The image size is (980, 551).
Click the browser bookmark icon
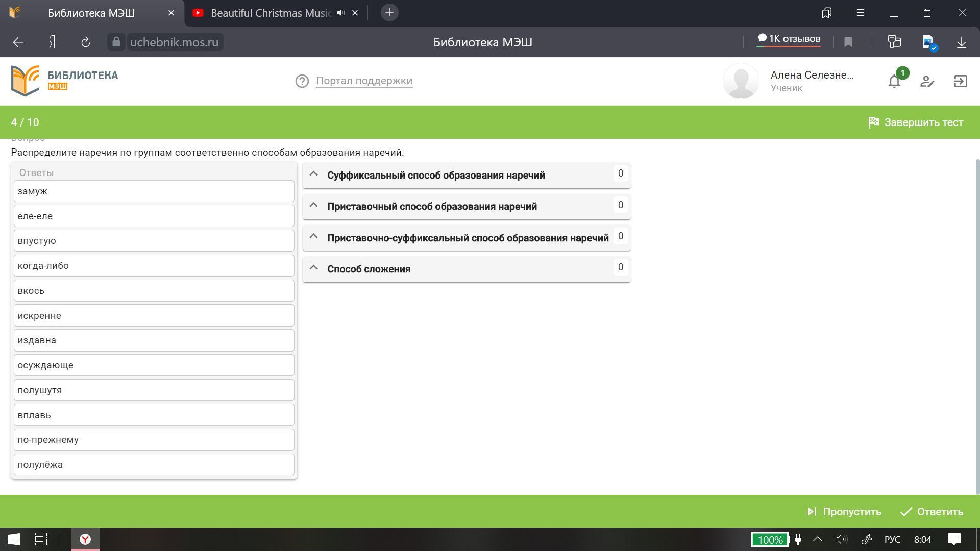pos(848,42)
